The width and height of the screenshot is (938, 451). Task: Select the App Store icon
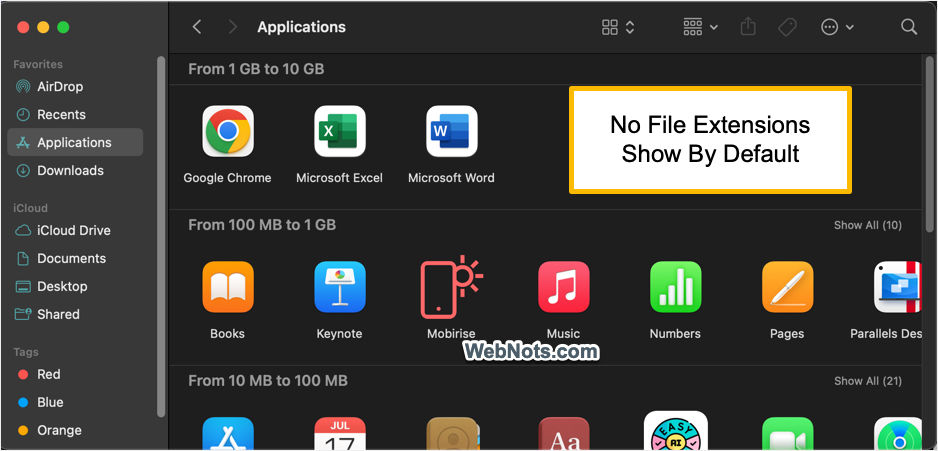tap(227, 434)
